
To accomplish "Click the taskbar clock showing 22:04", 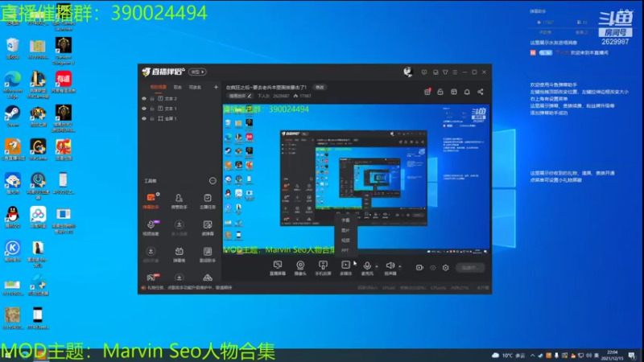I will (612, 356).
